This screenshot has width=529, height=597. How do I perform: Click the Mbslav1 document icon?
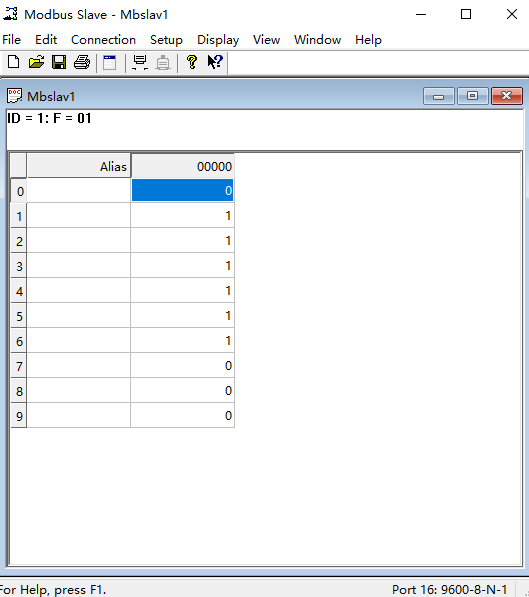(14, 96)
